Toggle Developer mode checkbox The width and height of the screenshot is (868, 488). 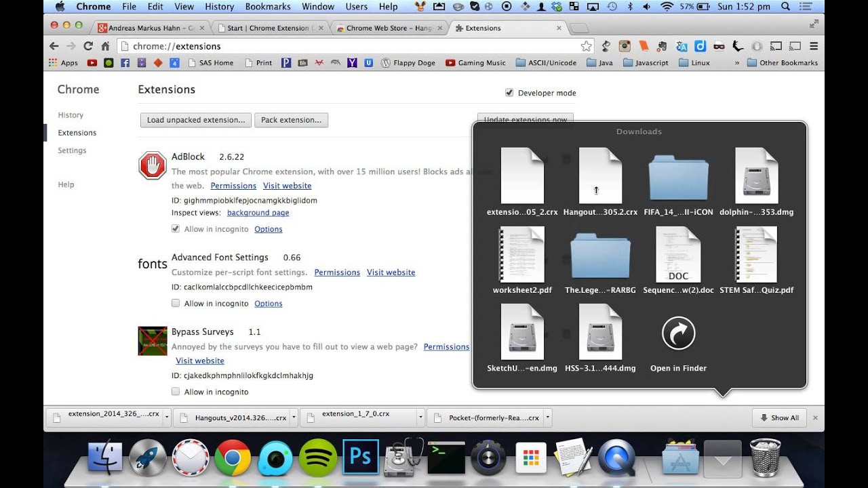(x=509, y=93)
